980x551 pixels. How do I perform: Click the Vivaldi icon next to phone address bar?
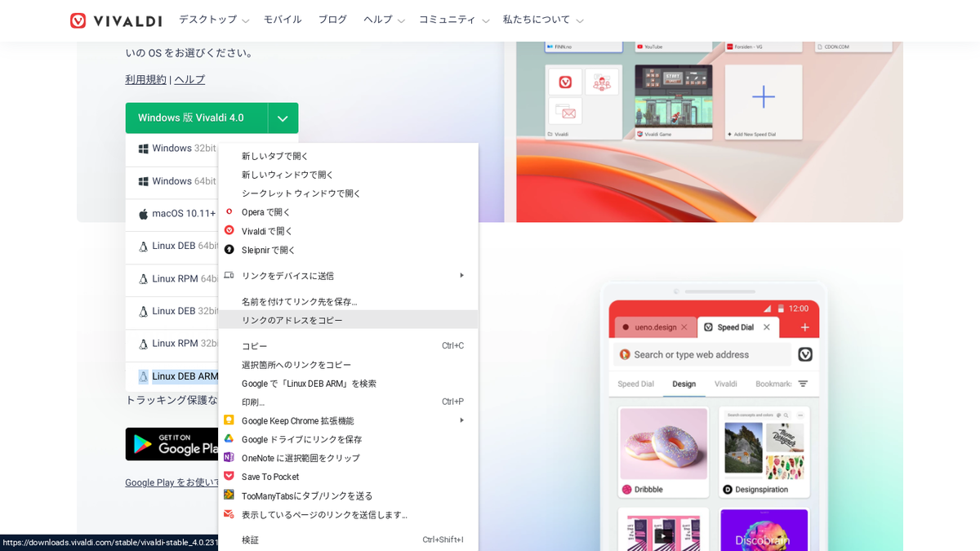805,354
